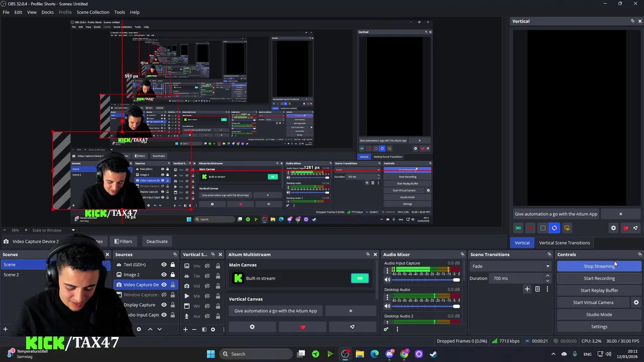Toggle visibility of Text (GDI+) source
Image resolution: width=644 pixels, height=362 pixels.
pos(164,264)
